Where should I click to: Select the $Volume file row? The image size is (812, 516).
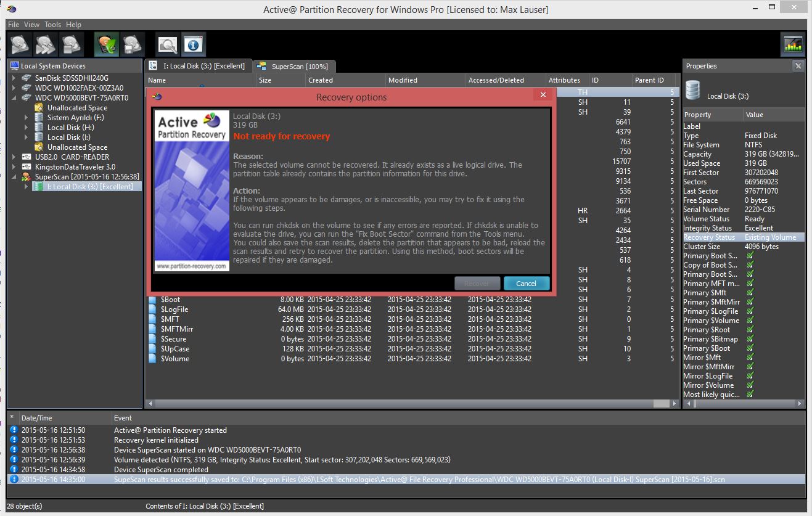412,359
